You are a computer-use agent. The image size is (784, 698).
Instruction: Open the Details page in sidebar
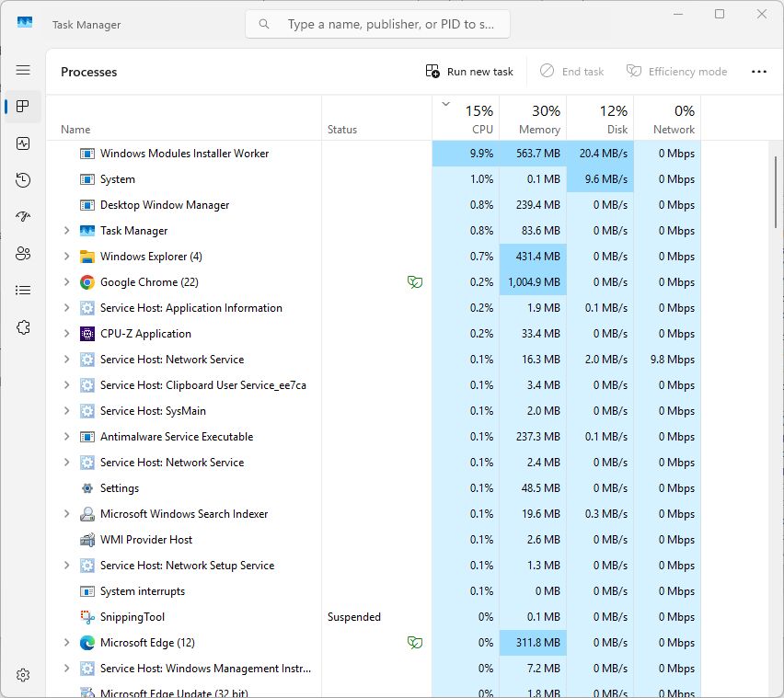pyautogui.click(x=23, y=291)
